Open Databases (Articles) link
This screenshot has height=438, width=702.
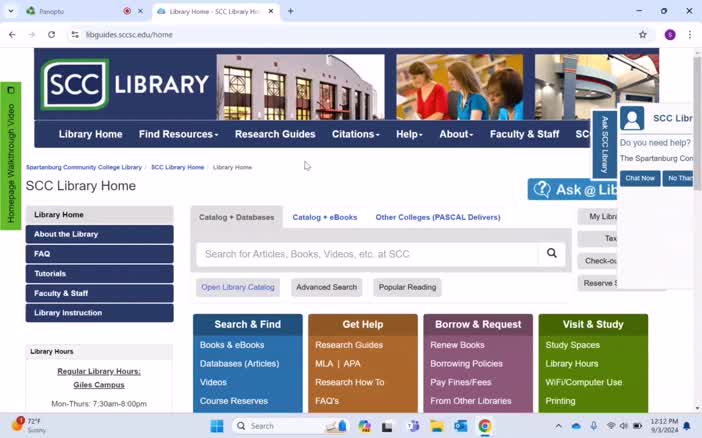point(239,364)
